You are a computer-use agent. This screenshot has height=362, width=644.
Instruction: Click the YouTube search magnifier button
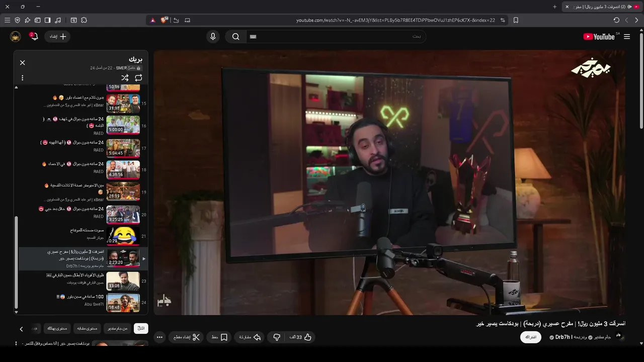click(x=235, y=36)
